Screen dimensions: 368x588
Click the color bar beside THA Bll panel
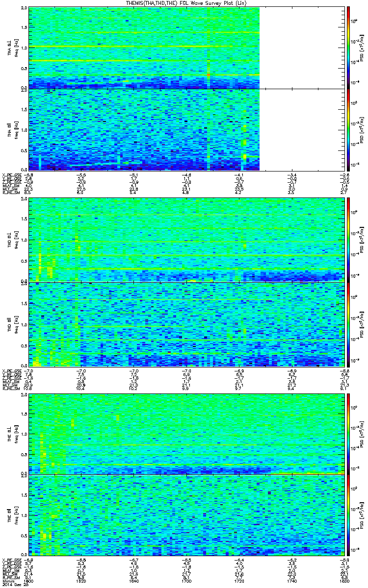(348, 130)
